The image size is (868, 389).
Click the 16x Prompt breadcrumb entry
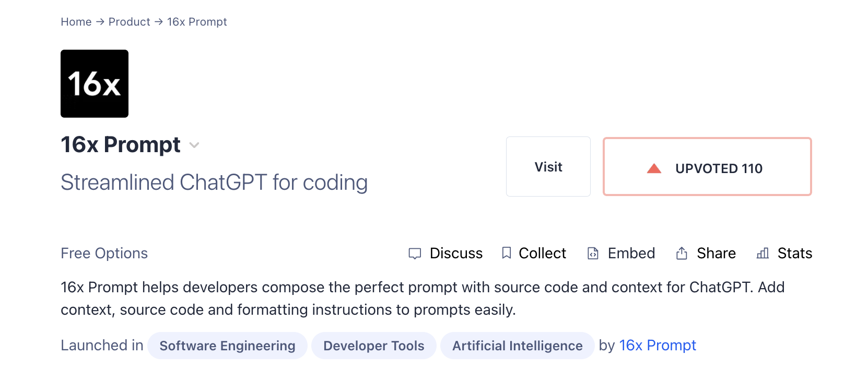tap(197, 21)
